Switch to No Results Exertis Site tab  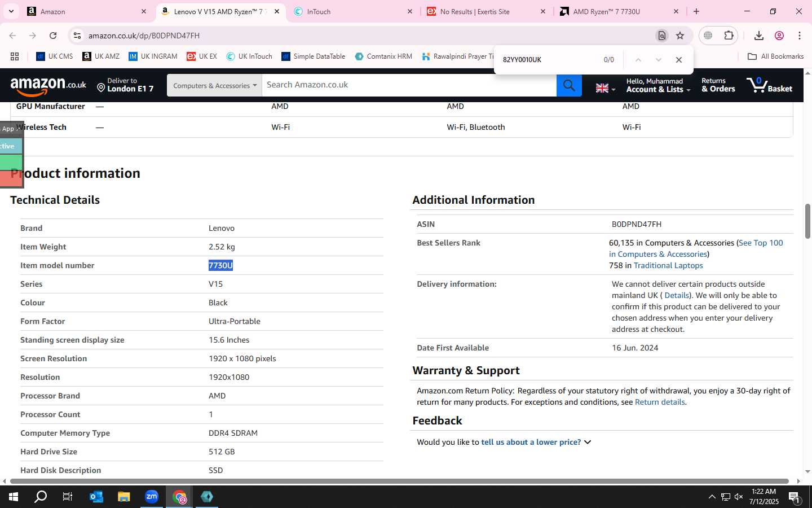(486, 11)
